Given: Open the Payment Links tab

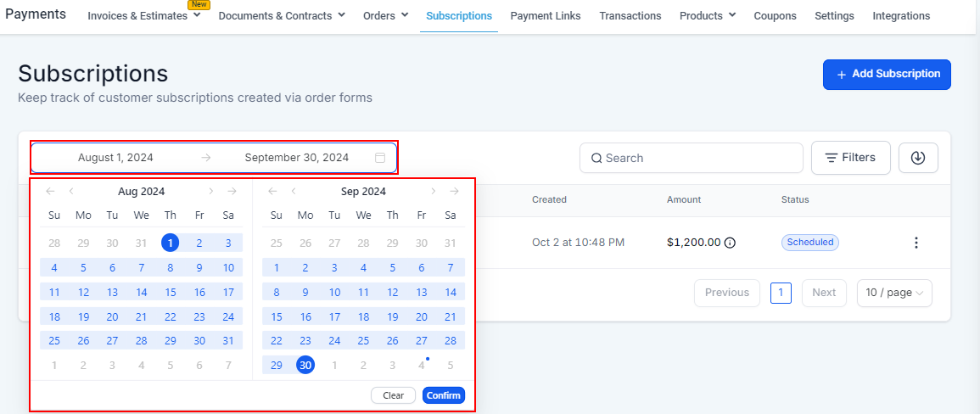Looking at the screenshot, I should point(546,16).
